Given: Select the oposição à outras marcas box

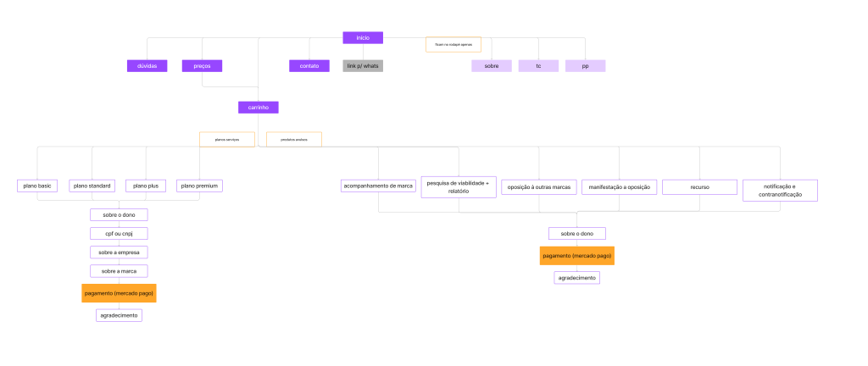Looking at the screenshot, I should point(539,186).
